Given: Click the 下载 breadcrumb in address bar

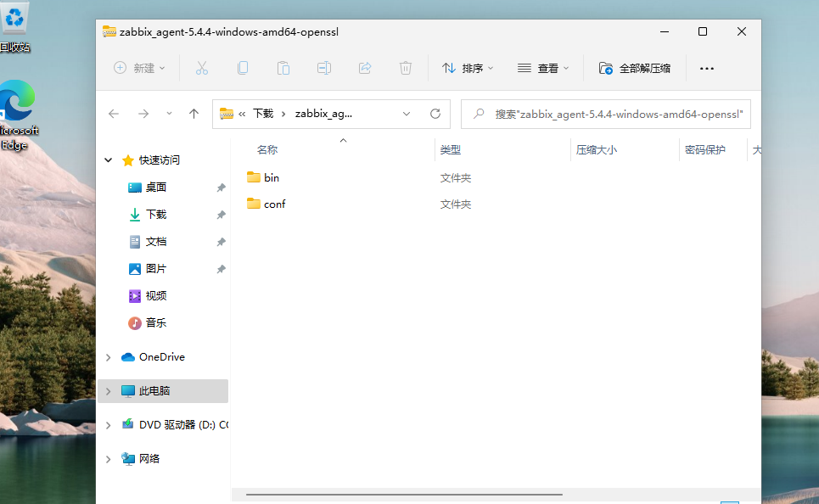Looking at the screenshot, I should [x=263, y=114].
